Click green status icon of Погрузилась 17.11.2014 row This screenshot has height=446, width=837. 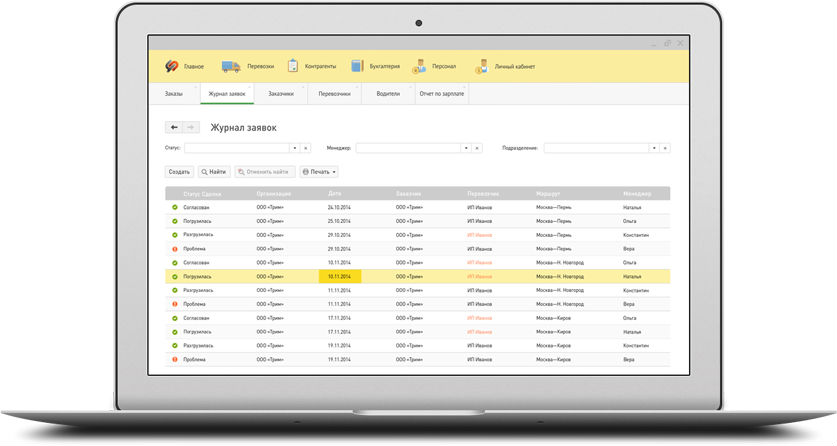pos(175,332)
